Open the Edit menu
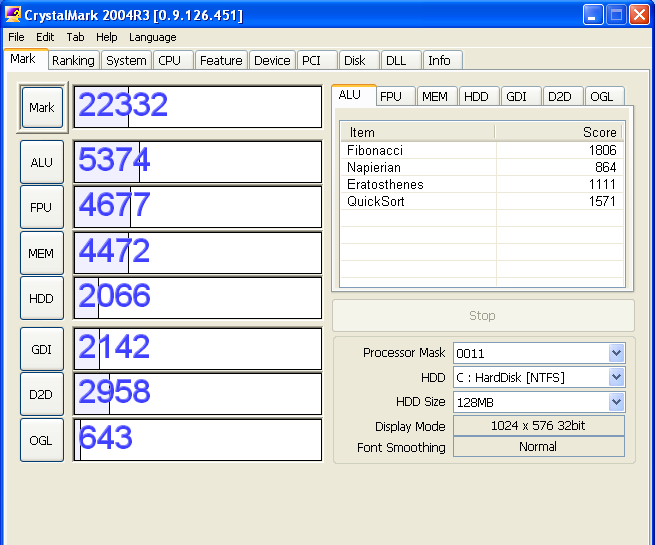The image size is (655, 545). pos(45,37)
